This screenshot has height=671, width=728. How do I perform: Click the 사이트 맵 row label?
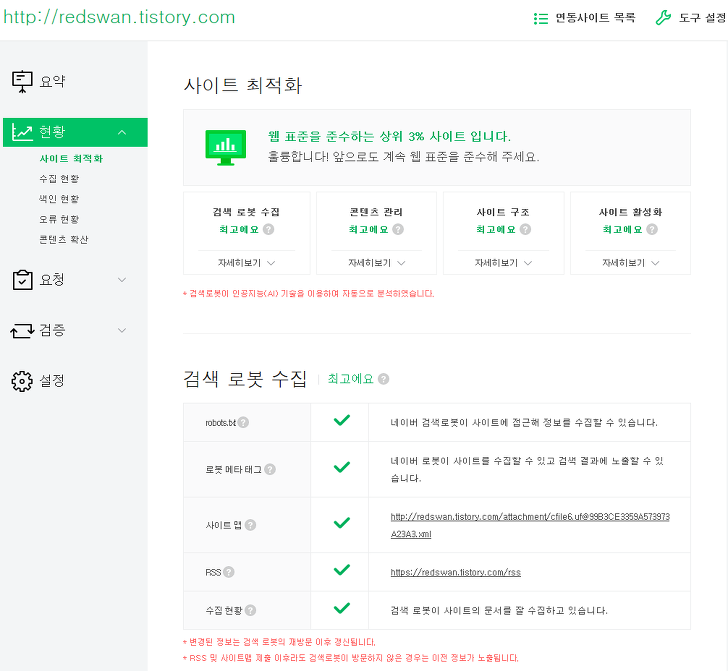click(223, 525)
